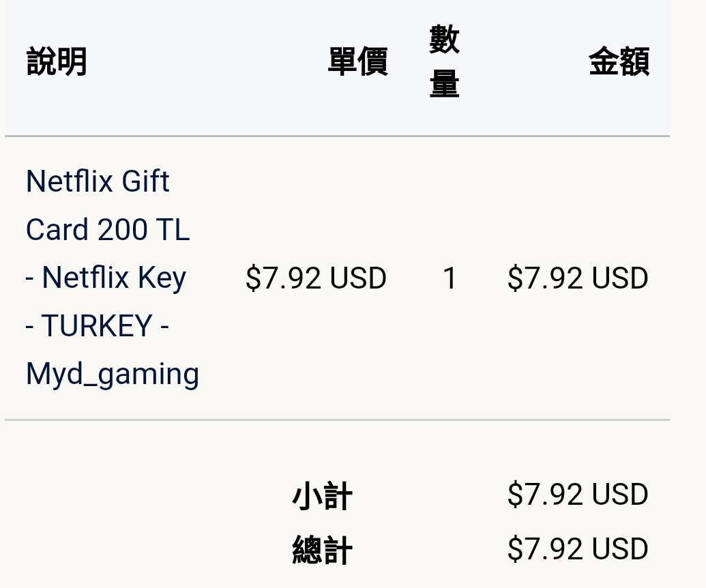706x588 pixels.
Task: Click the word "Card" in the description
Action: pos(57,230)
